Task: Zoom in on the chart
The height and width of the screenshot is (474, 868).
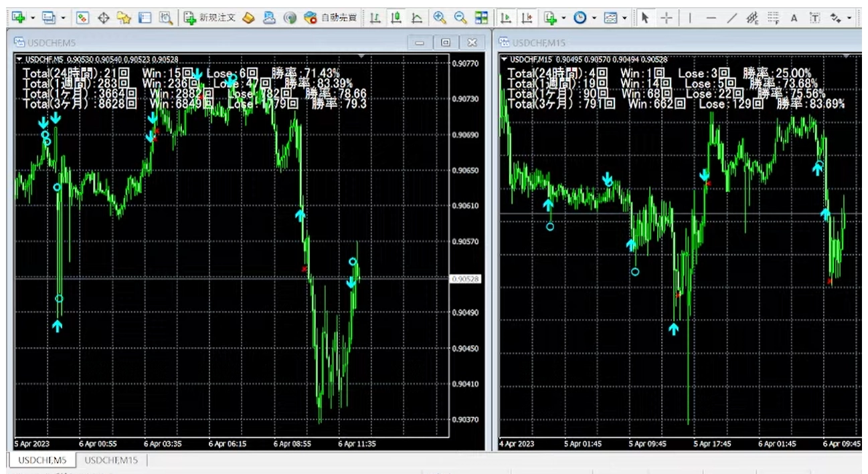Action: pos(440,18)
